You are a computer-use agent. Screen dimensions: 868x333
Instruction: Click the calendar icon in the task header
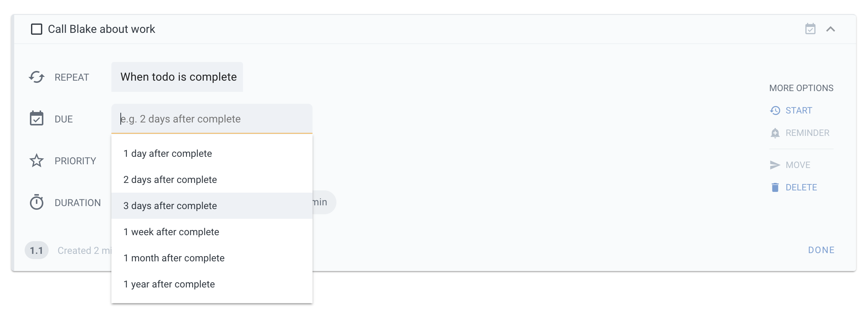point(810,29)
